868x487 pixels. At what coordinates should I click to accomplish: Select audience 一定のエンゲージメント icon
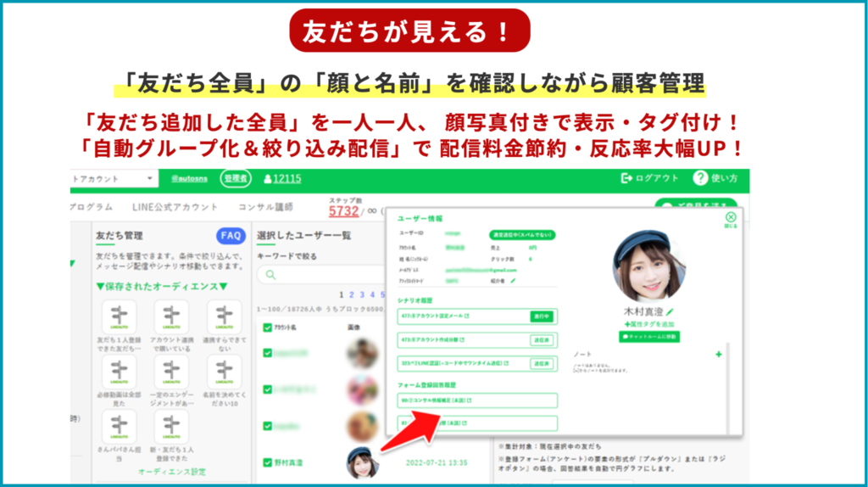[171, 372]
